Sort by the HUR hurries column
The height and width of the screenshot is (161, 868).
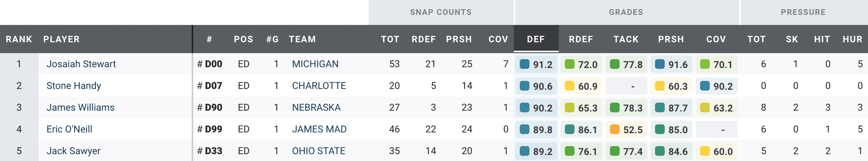(852, 39)
